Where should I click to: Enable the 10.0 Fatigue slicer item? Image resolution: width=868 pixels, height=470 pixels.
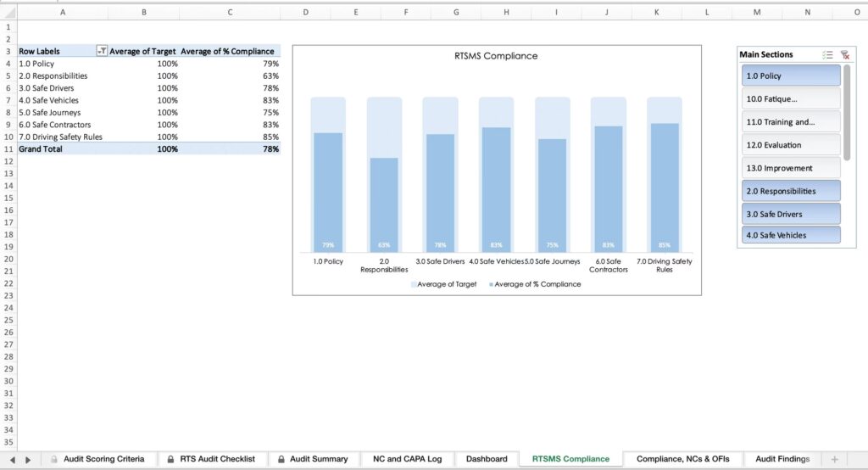click(x=790, y=98)
